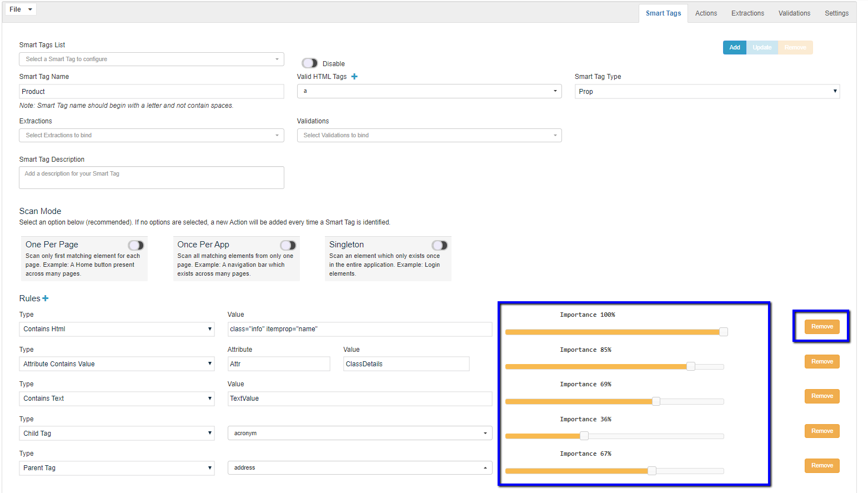Click the Update button
Image resolution: width=868 pixels, height=493 pixels.
tap(762, 47)
